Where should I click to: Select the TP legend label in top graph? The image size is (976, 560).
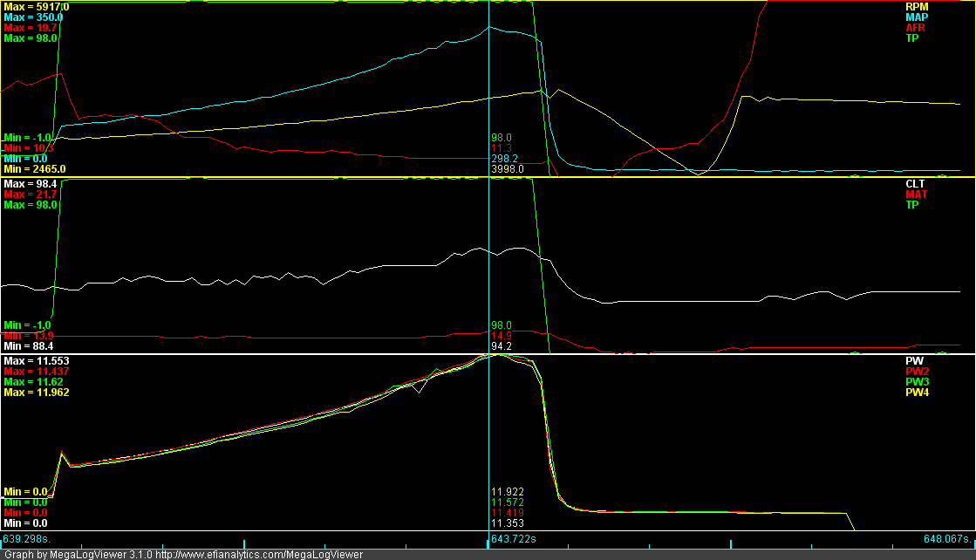click(x=912, y=38)
